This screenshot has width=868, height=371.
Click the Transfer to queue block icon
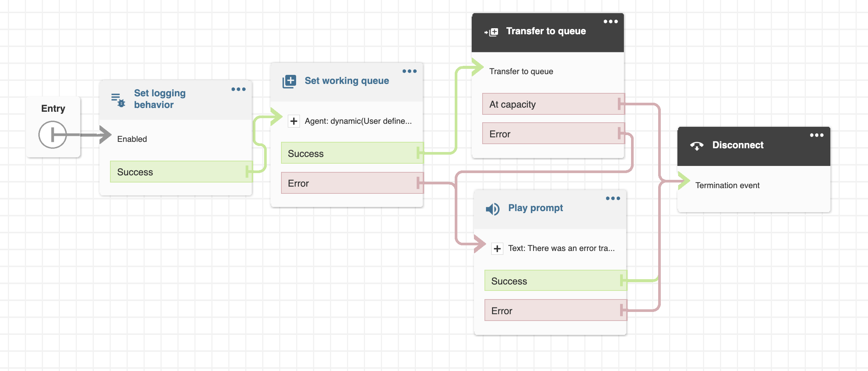click(491, 32)
